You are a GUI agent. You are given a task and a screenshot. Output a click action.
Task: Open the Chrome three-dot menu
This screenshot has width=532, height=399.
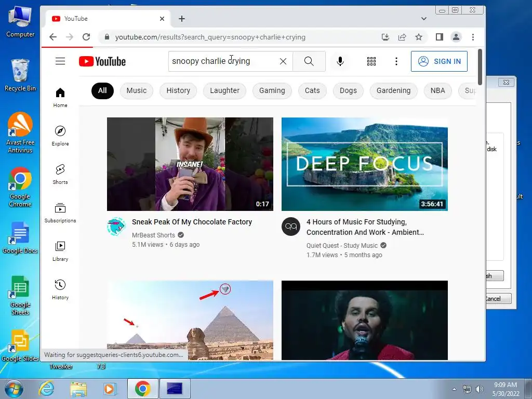pos(473,37)
